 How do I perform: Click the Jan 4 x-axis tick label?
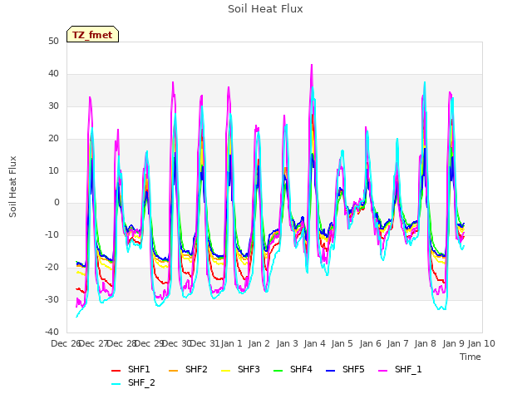point(314,343)
